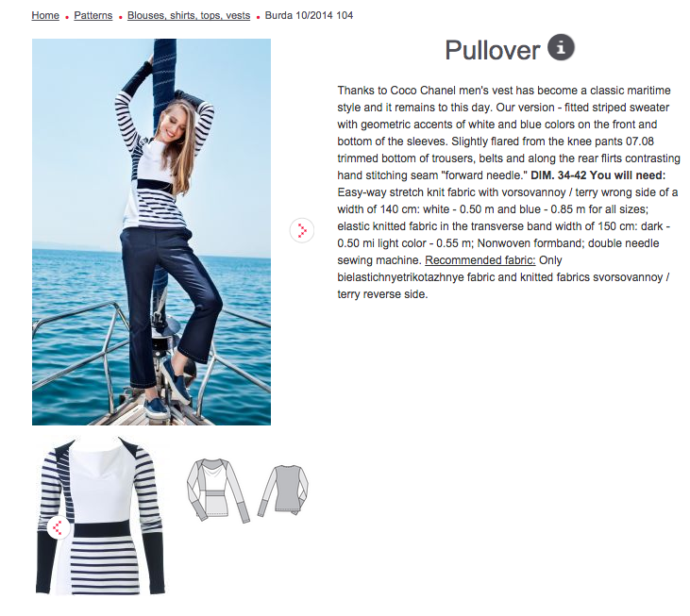This screenshot has height=616, width=690.
Task: Click the red dot before Burda 10/2014
Action: (258, 18)
